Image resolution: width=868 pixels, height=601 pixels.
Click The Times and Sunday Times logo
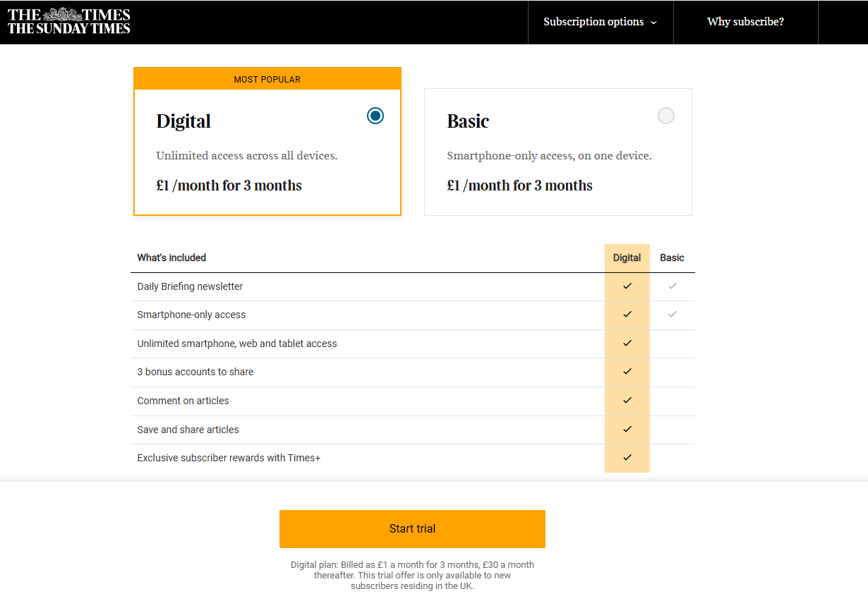pos(69,21)
